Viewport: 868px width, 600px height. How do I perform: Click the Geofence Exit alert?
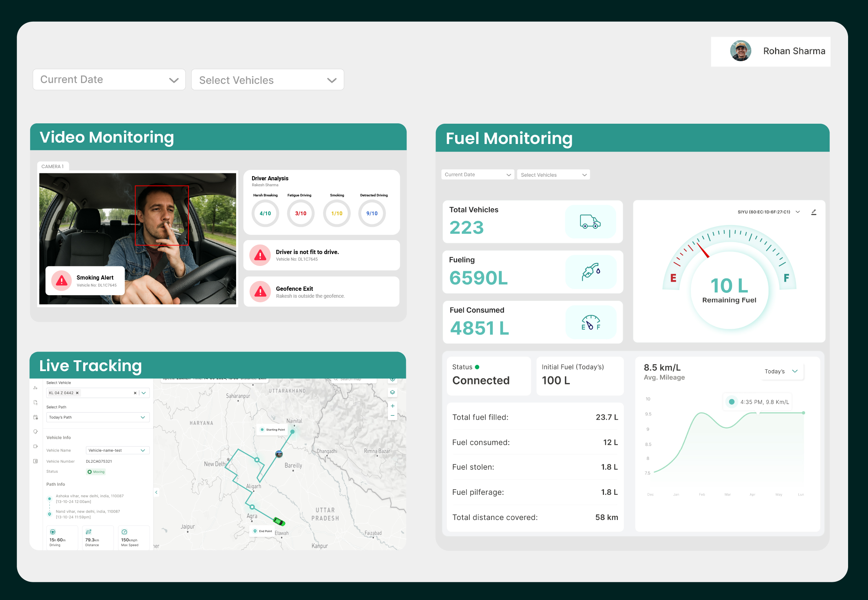click(x=321, y=292)
